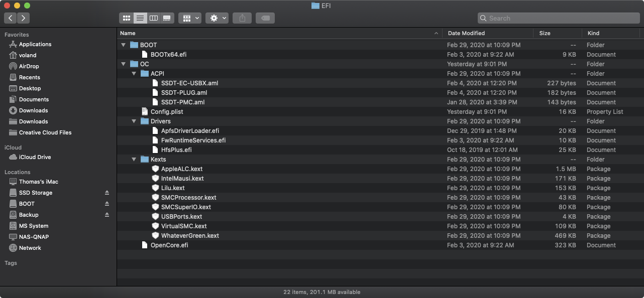This screenshot has height=298, width=644.
Task: Select the SMCSuperIO.kext package
Action: tap(380, 207)
